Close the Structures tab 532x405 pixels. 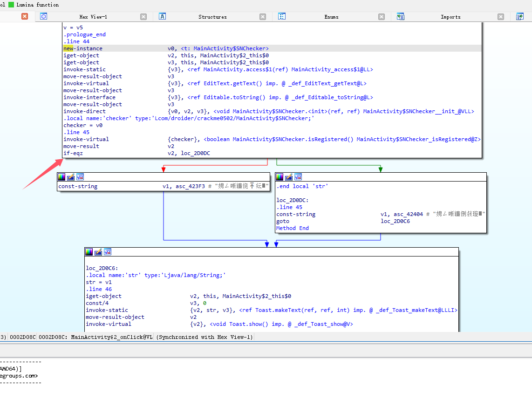click(263, 17)
